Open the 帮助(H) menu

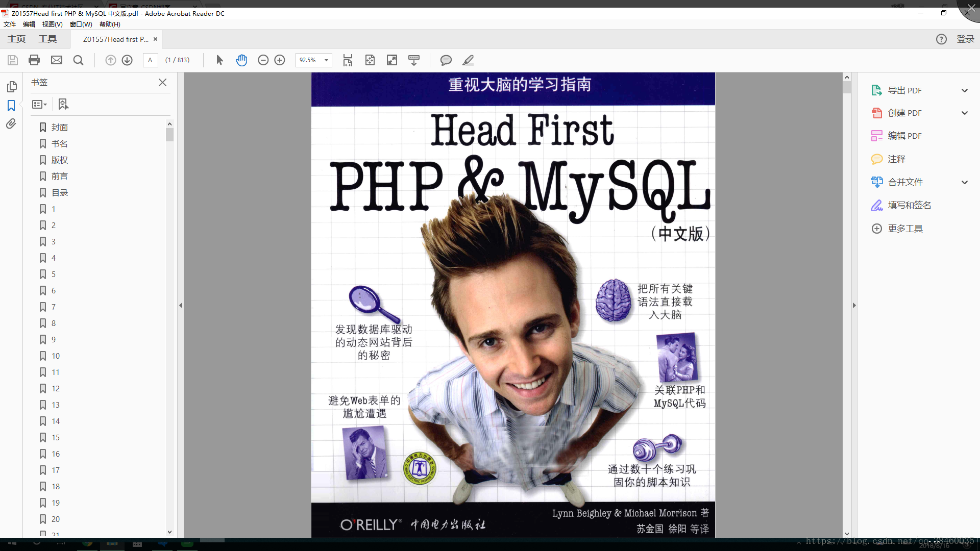pyautogui.click(x=110, y=24)
